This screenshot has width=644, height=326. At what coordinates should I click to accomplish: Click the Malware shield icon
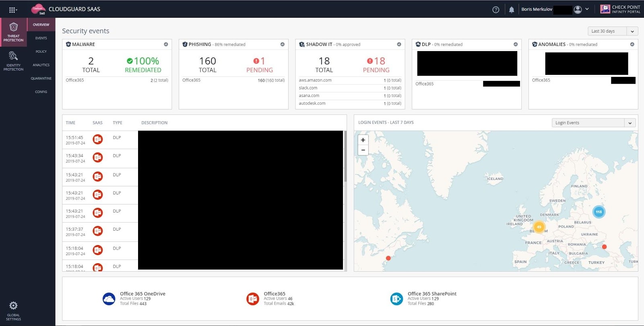pyautogui.click(x=68, y=44)
